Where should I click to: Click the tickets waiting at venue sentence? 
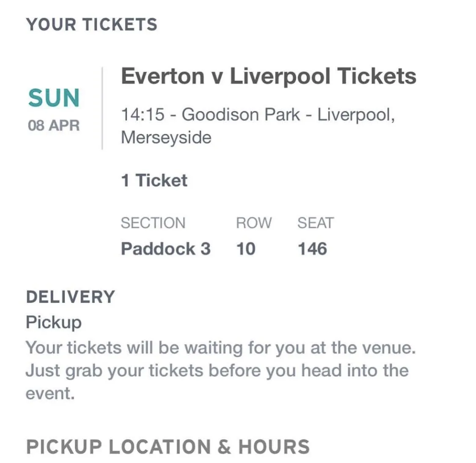pyautogui.click(x=220, y=348)
